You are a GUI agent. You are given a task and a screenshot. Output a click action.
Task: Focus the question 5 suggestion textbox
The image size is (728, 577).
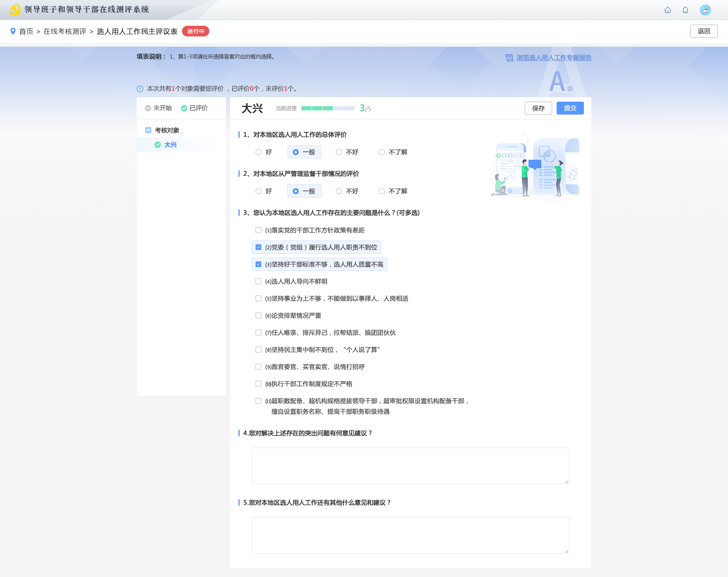click(410, 535)
